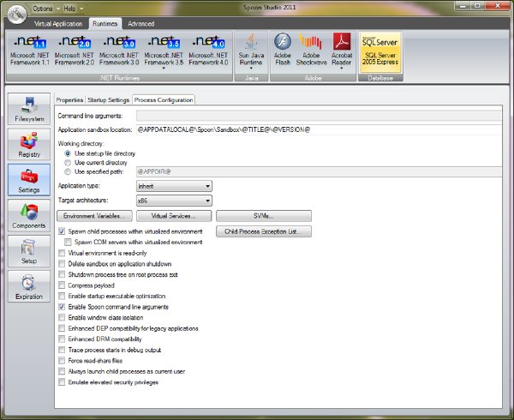Click the Application sandbox location field

(319, 129)
